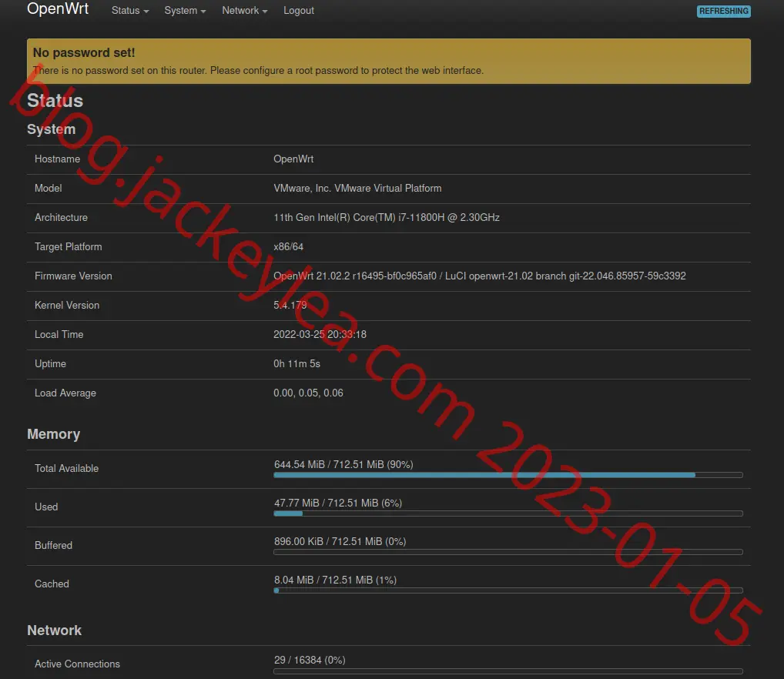Click the REFRESHING status badge

(x=723, y=11)
